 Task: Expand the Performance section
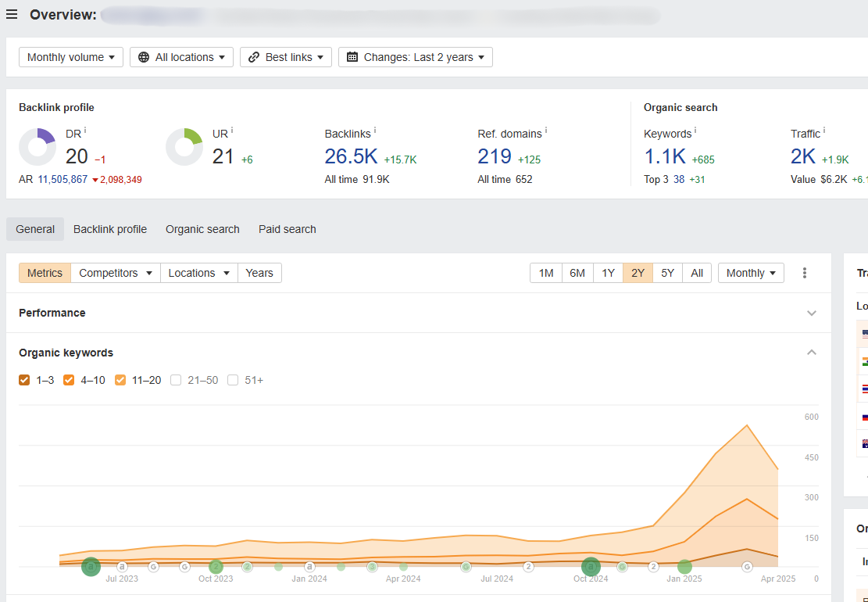click(812, 313)
